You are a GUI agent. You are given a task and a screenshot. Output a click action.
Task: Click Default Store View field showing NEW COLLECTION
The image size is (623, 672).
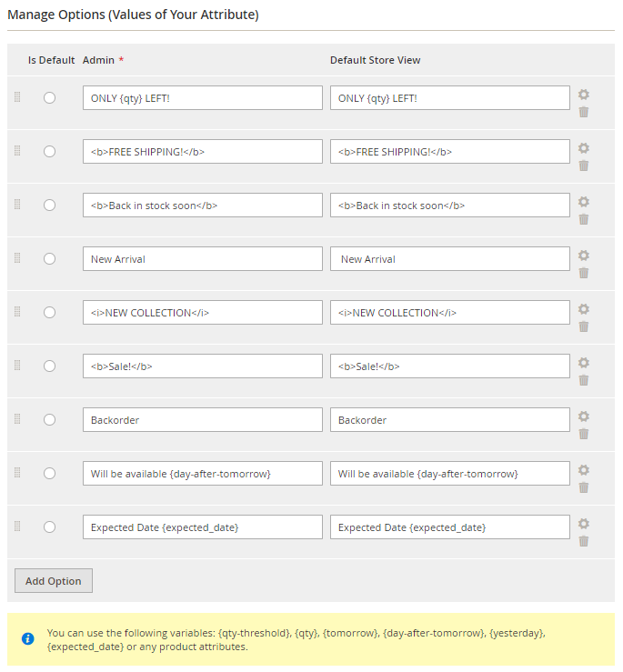point(449,313)
